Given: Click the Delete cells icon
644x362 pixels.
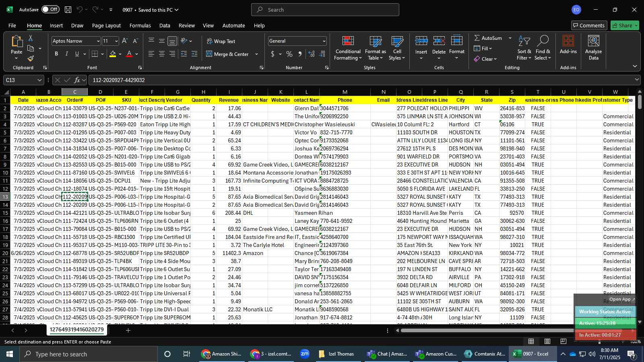Looking at the screenshot, I should (x=439, y=41).
